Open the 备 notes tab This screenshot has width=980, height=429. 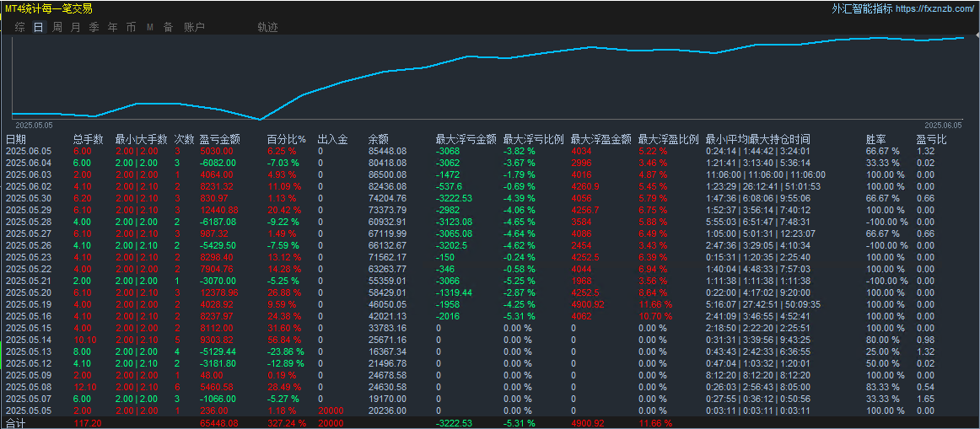tap(168, 28)
